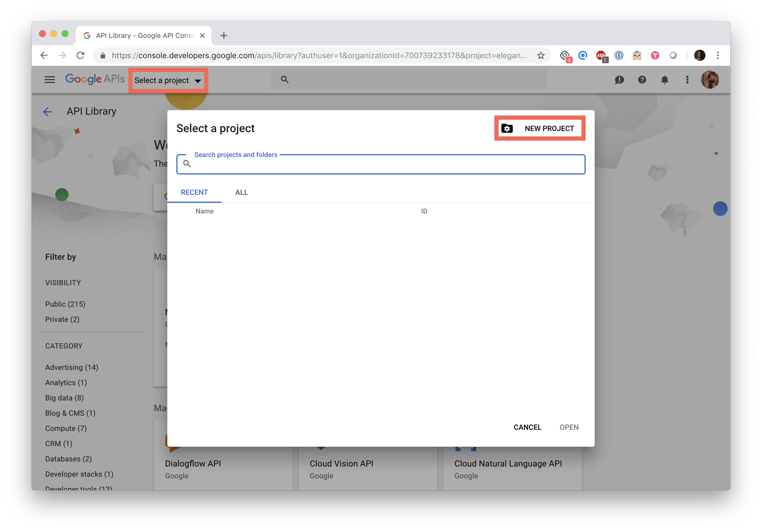762x532 pixels.
Task: Click the AdBlock Plus extension icon
Action: 601,55
